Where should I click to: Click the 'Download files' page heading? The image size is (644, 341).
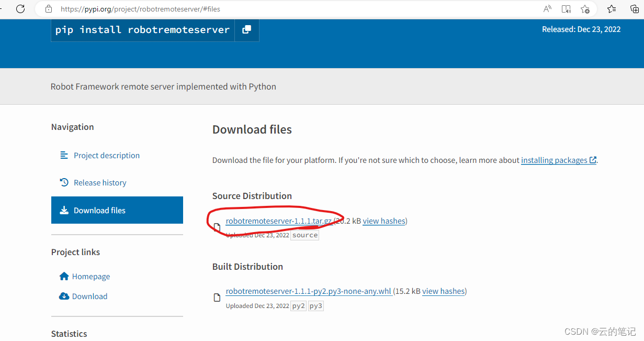(x=252, y=130)
